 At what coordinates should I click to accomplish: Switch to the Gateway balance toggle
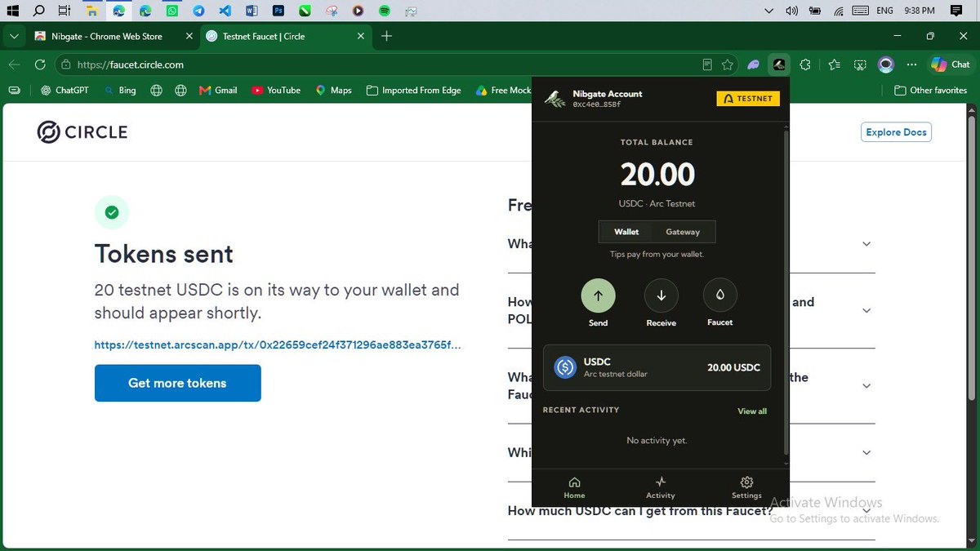(683, 232)
